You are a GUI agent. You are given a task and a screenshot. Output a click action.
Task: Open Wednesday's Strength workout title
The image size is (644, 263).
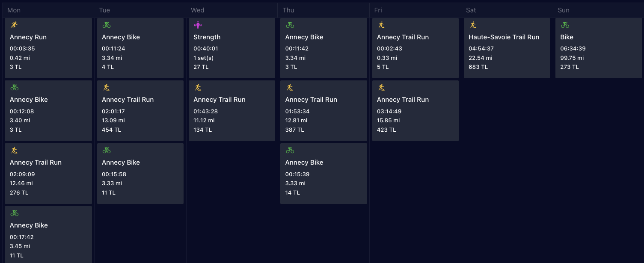207,37
